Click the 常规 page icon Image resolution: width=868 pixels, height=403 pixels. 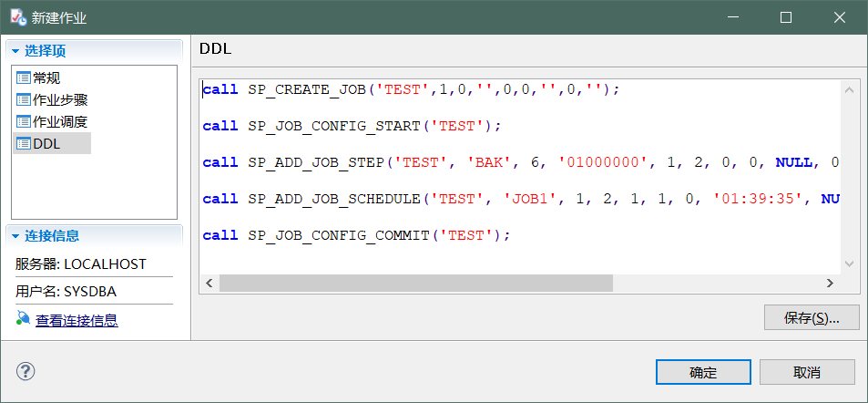[24, 78]
